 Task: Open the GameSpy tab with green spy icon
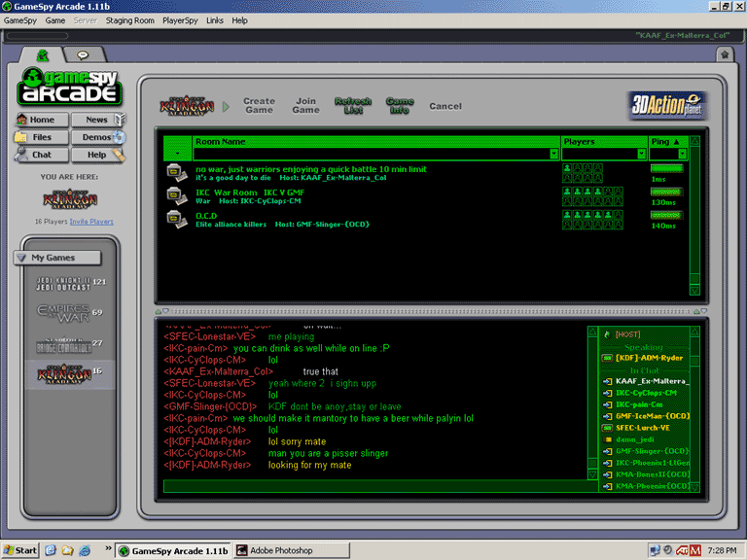[43, 55]
